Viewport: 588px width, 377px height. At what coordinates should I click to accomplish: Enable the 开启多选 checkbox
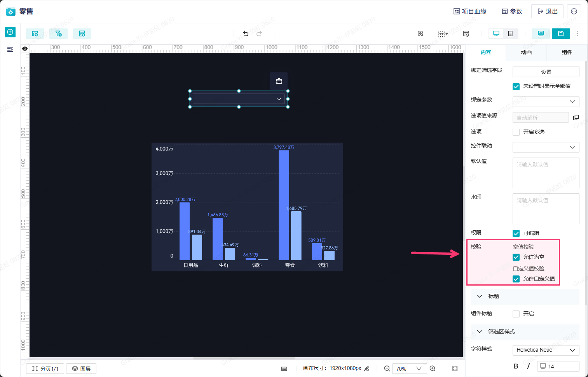(x=516, y=132)
